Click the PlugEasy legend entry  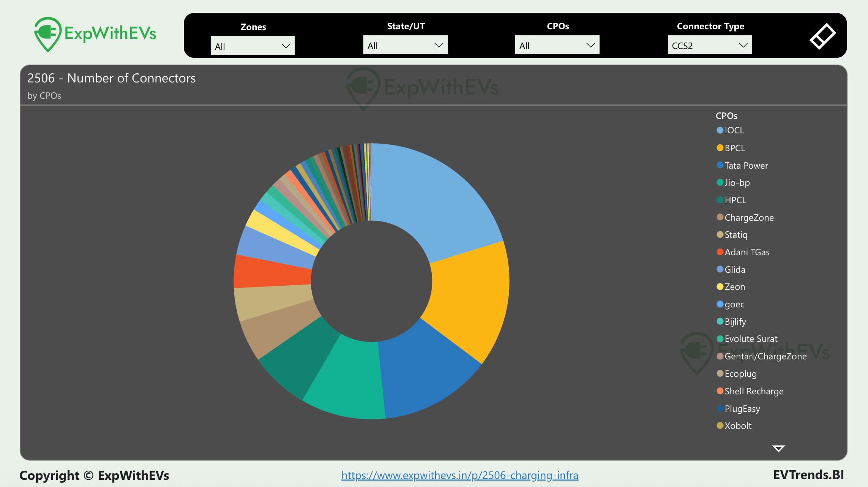click(x=739, y=409)
